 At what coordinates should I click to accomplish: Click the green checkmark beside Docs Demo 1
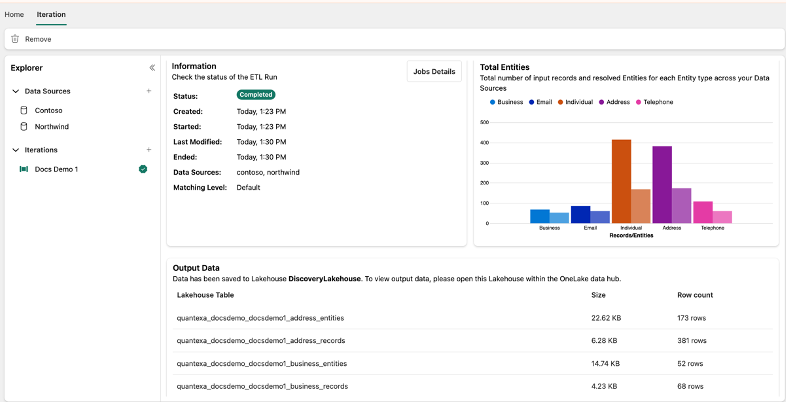(143, 169)
